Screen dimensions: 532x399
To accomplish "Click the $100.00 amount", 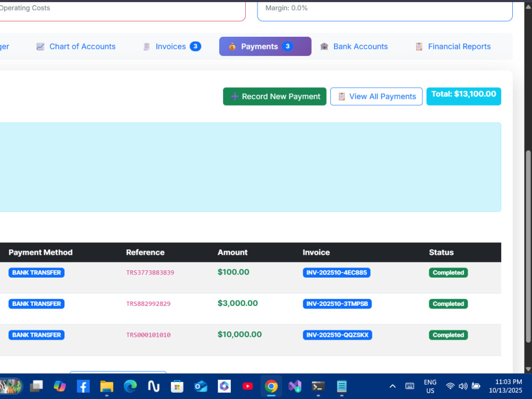I will point(234,272).
